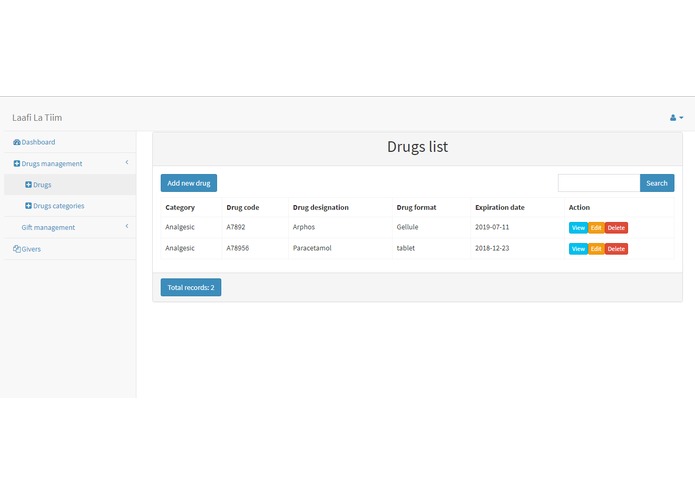This screenshot has width=695, height=494.
Task: Click the Expiration date column header
Action: (x=500, y=207)
